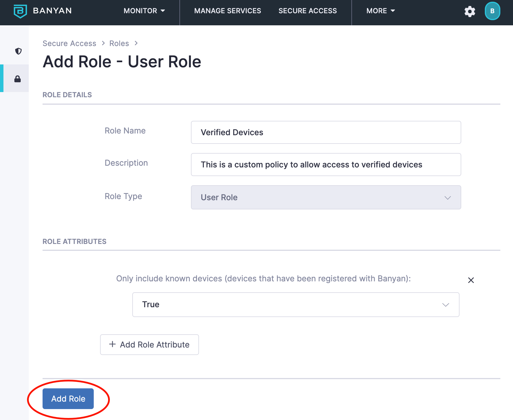Select the lock icon in sidebar

click(x=18, y=79)
